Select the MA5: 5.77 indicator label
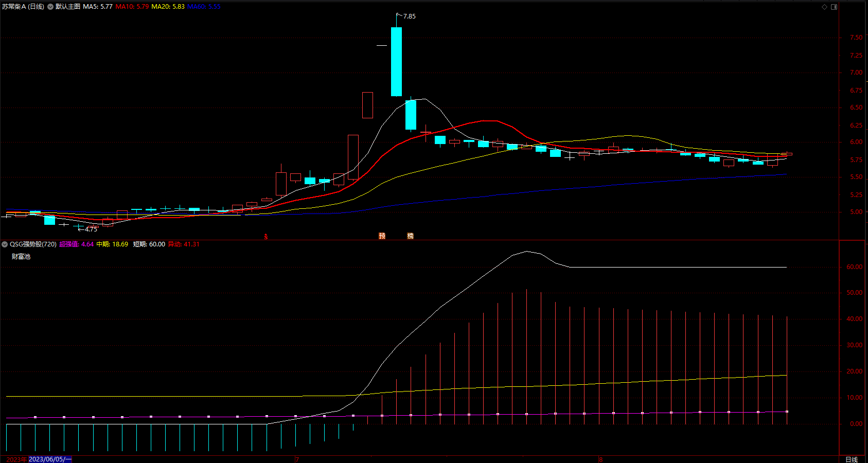Viewport: 868px width, 463px height. coord(98,7)
